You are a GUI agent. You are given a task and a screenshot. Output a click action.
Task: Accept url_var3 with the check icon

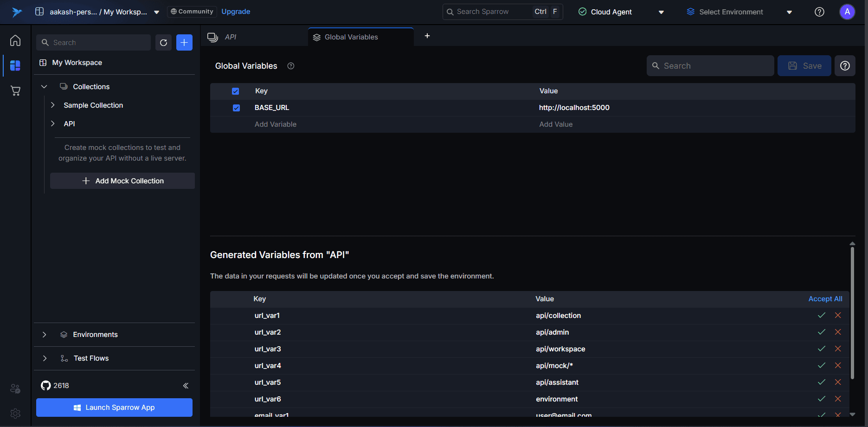[821, 349]
